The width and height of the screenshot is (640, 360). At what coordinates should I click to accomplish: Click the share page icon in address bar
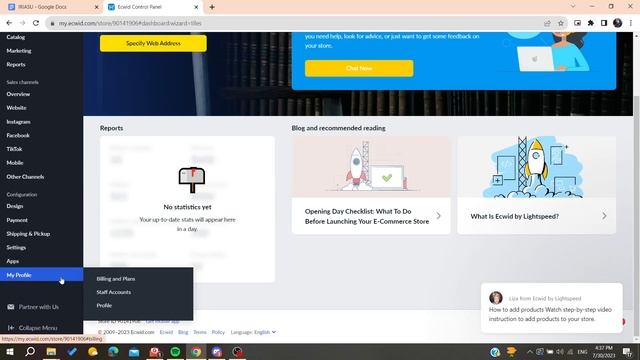(x=547, y=23)
